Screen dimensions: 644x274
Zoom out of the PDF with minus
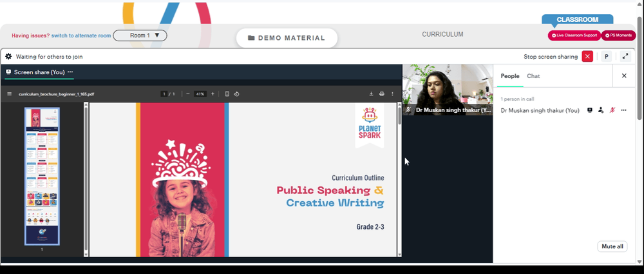187,93
